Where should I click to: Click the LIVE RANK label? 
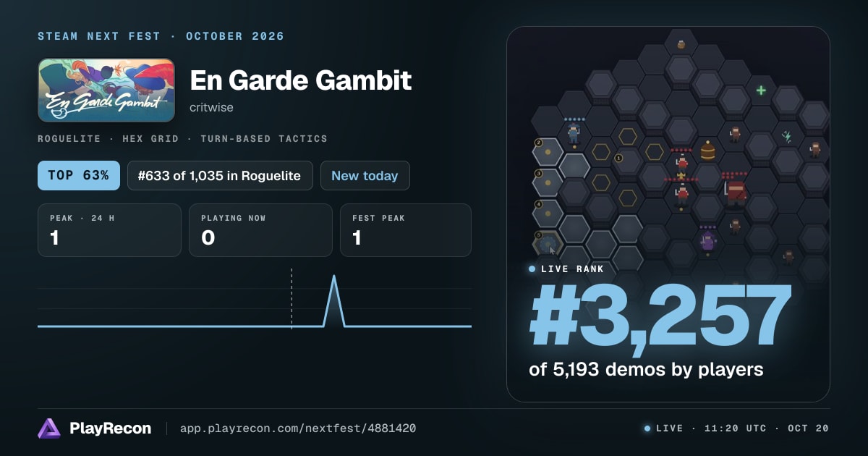[x=572, y=269]
